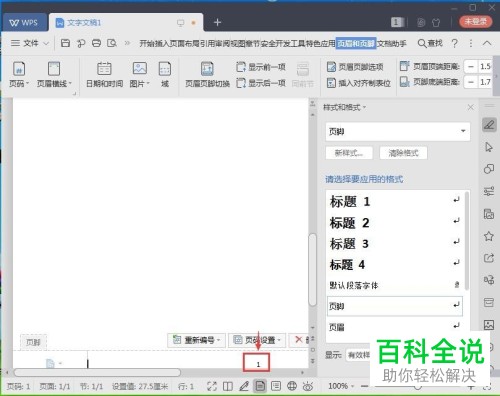The width and height of the screenshot is (500, 396).
Task: Expand more quick access tools with » arrows
Action: [x=127, y=43]
